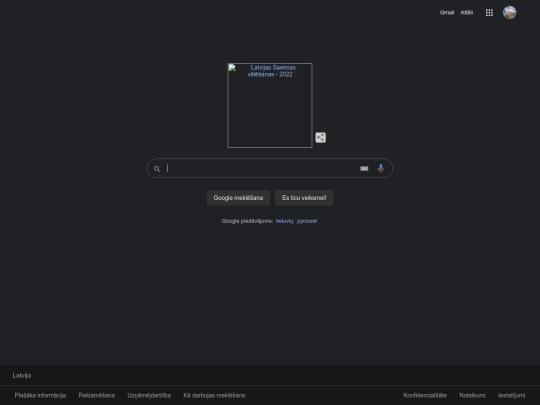Open Attēli images link

(467, 13)
